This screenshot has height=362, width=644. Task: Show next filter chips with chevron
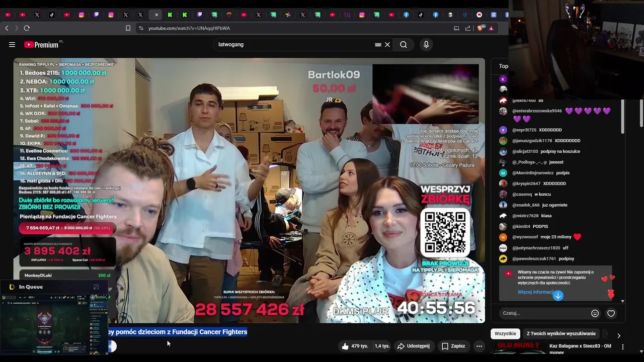pos(619,335)
